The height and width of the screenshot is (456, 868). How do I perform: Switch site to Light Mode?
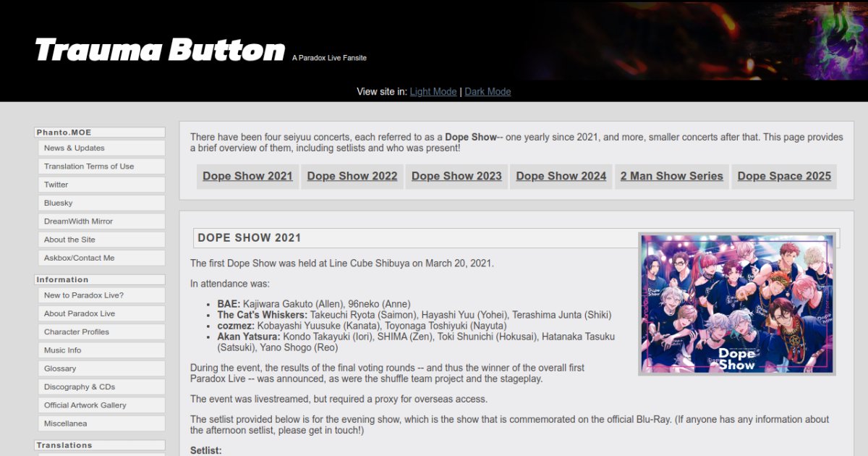(x=433, y=92)
